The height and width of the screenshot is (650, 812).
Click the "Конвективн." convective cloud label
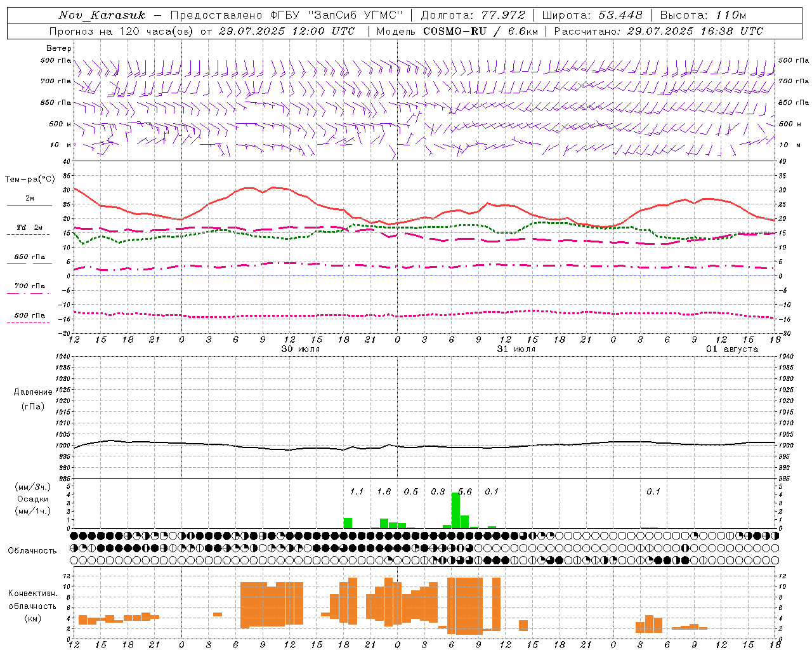33,594
